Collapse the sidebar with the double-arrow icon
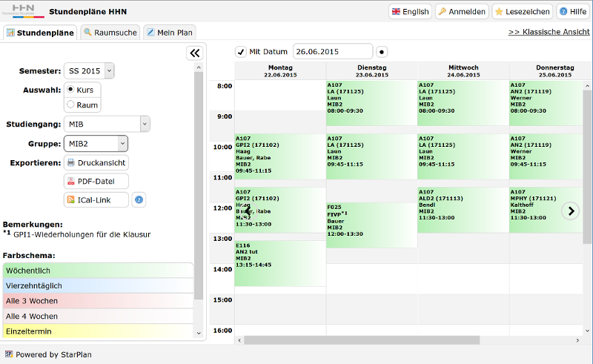The image size is (593, 364). click(195, 53)
